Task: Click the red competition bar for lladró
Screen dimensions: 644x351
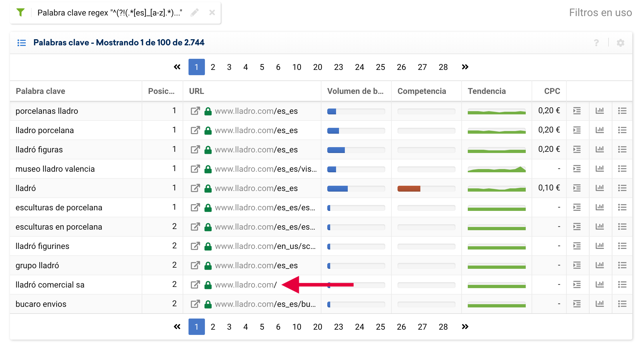Action: pyautogui.click(x=409, y=189)
